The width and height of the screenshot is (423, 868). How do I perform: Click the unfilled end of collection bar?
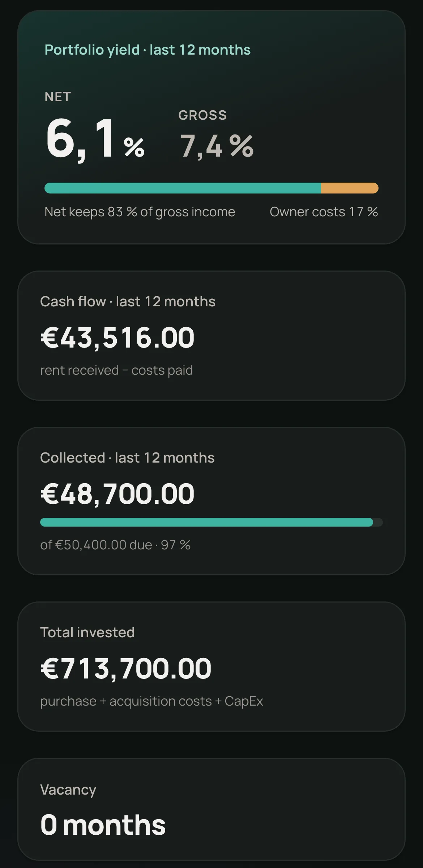378,522
